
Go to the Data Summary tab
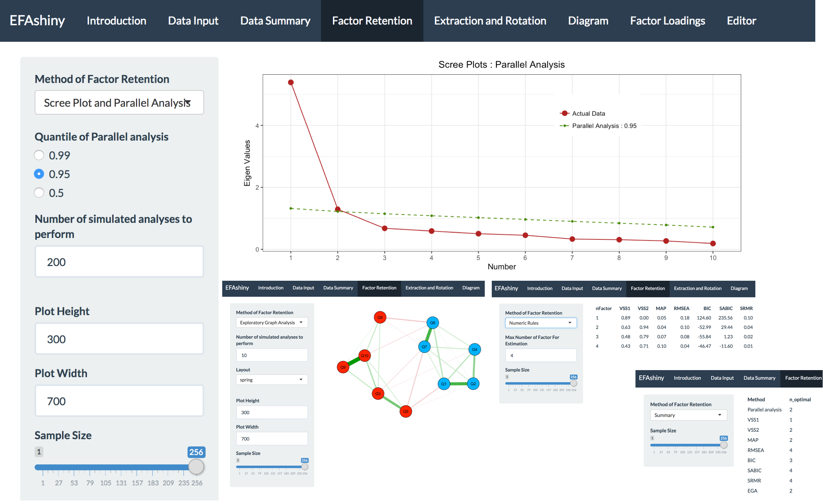pos(275,21)
